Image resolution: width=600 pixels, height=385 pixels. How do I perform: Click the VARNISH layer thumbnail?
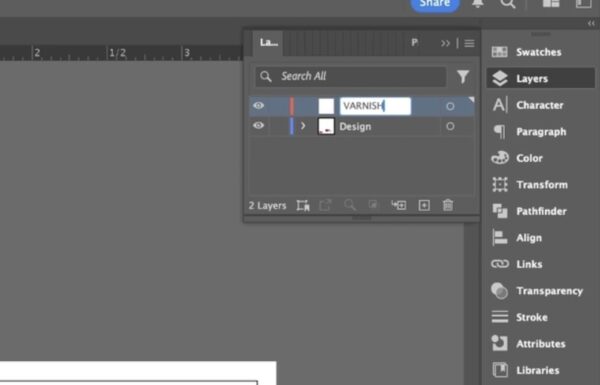tap(326, 106)
